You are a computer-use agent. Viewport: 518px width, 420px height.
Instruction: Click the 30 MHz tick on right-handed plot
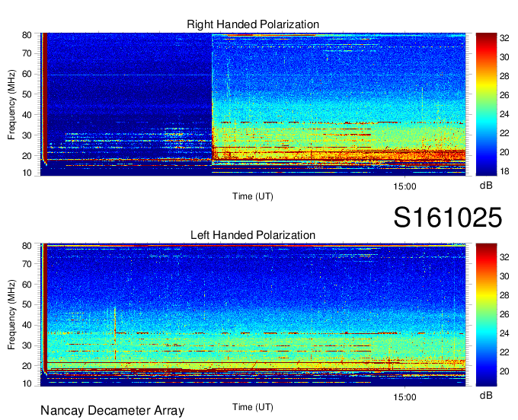coord(27,135)
